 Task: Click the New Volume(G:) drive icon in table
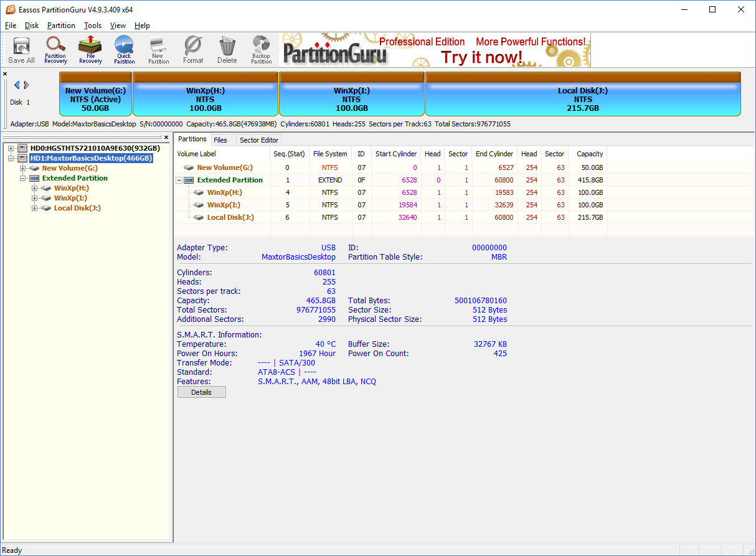tap(189, 167)
